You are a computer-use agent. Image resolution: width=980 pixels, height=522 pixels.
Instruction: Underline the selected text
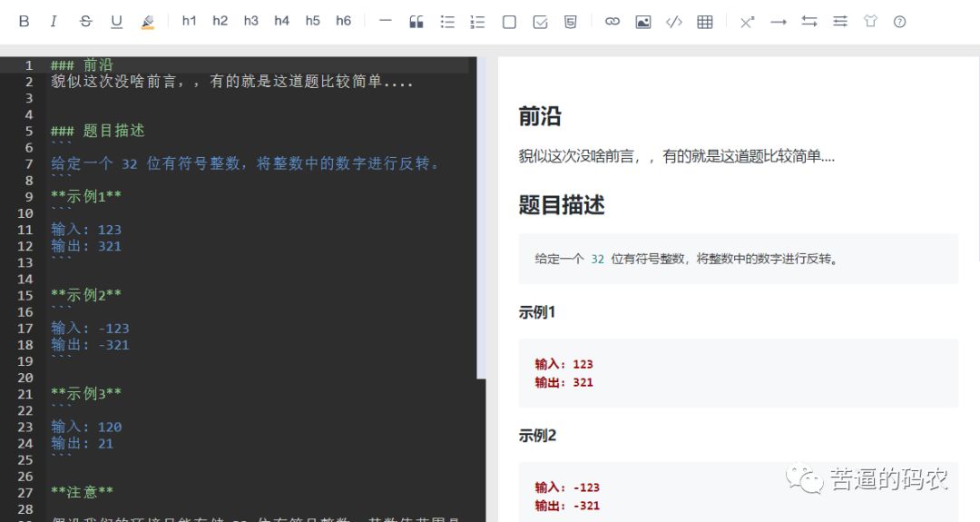[116, 21]
